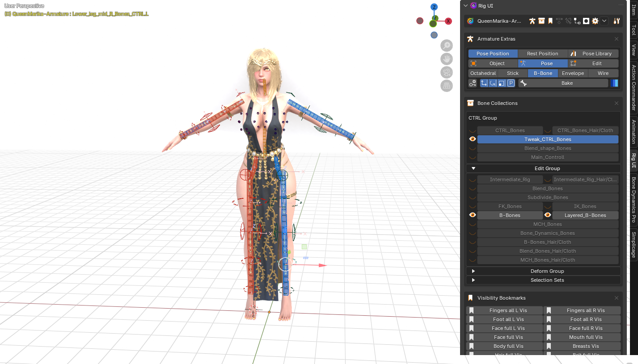
Task: Set bone display to Octahedral
Action: (x=483, y=73)
